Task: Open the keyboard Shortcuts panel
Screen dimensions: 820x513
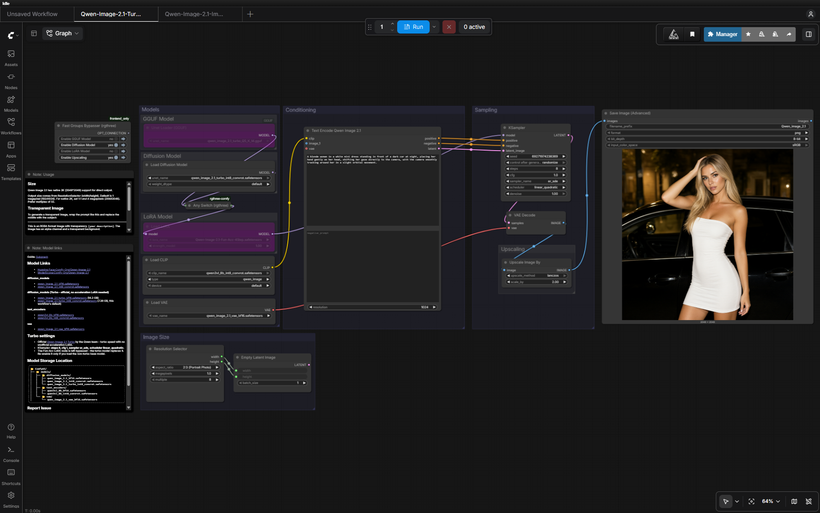Action: (11, 476)
